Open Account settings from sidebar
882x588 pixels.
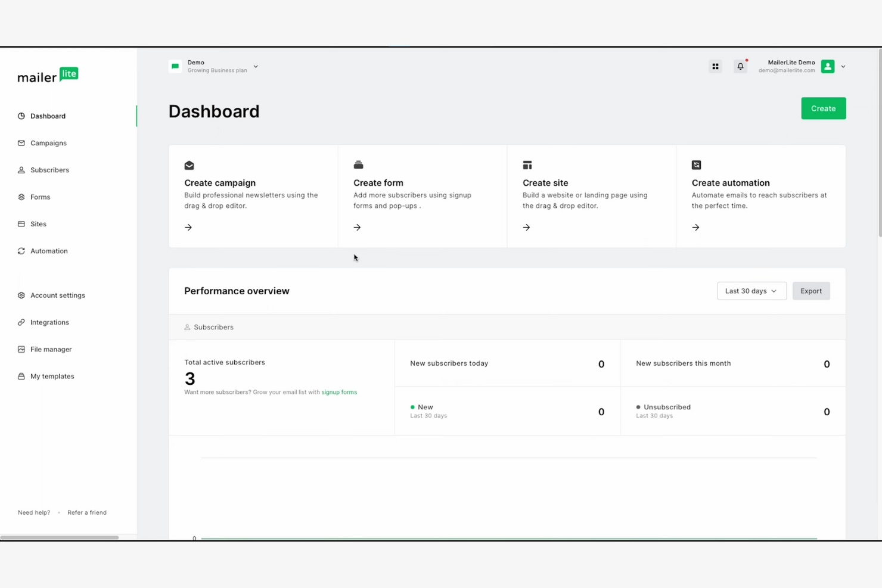click(x=57, y=295)
